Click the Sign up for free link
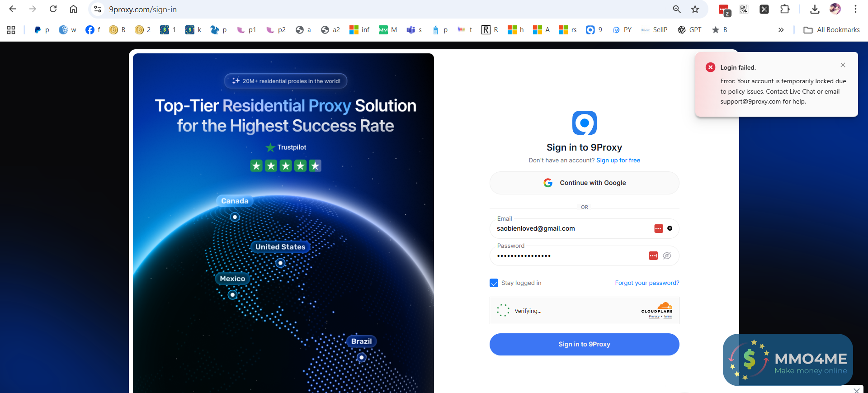This screenshot has height=393, width=868. (618, 161)
